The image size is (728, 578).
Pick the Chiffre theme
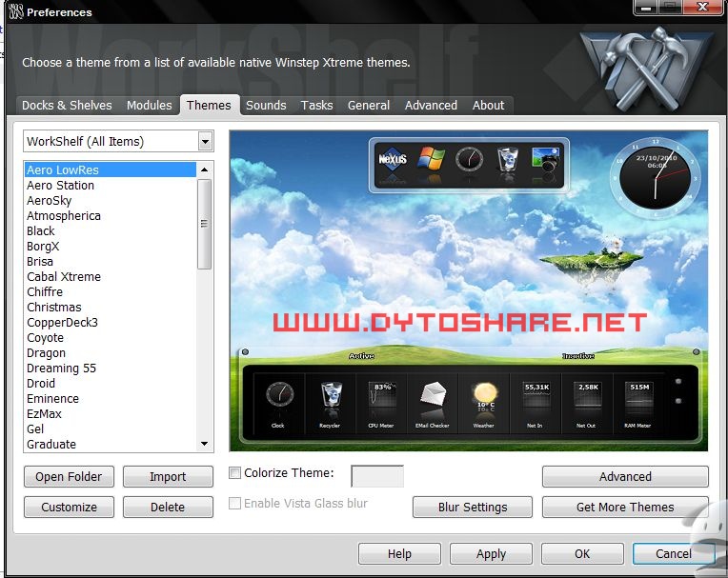[111, 291]
